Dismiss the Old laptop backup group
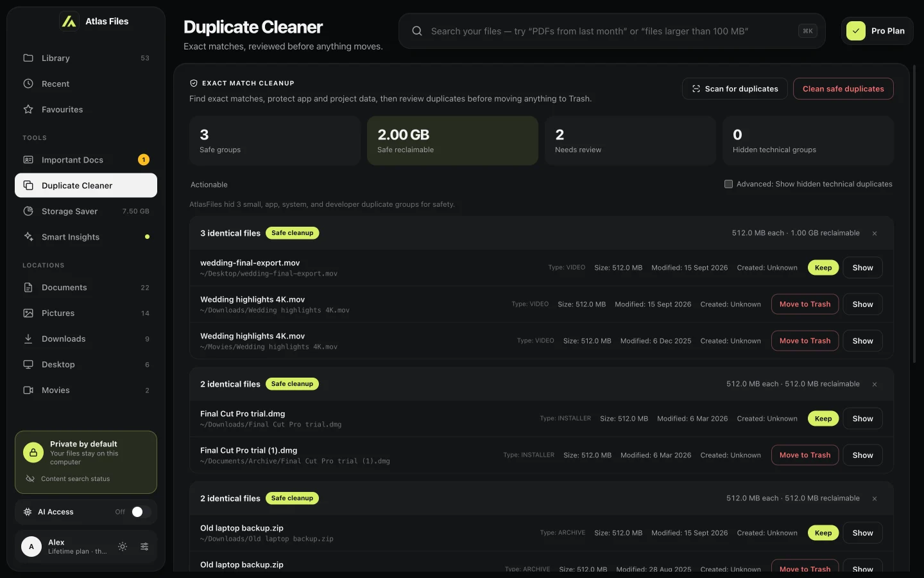Viewport: 924px width, 578px height. coord(875,498)
